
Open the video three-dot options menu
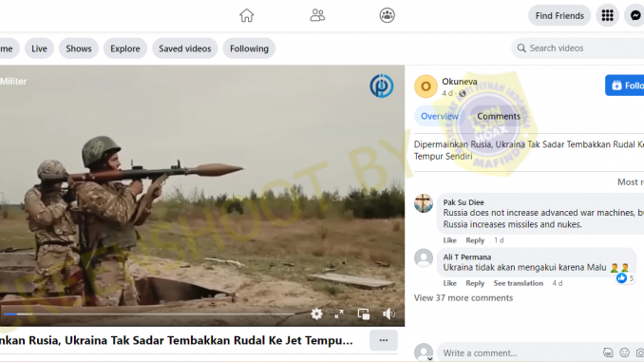(384, 340)
